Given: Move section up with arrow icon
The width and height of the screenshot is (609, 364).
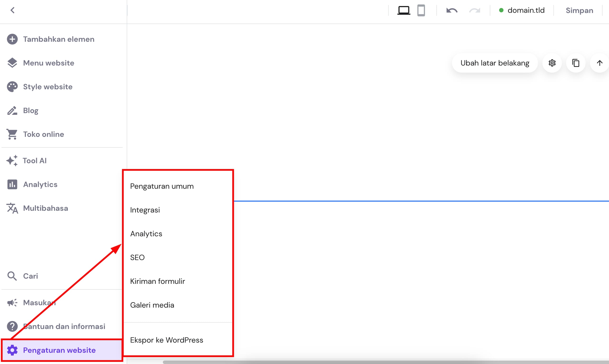Looking at the screenshot, I should click(599, 63).
